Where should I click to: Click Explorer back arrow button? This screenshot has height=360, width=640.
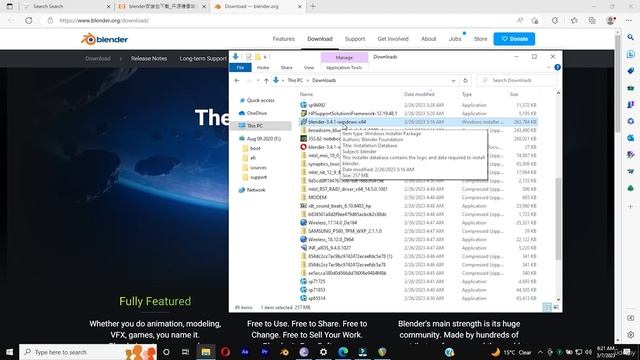click(x=237, y=80)
